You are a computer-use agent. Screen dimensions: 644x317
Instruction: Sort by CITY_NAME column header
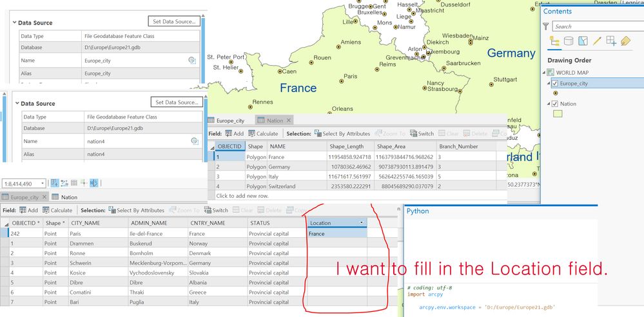click(98, 223)
